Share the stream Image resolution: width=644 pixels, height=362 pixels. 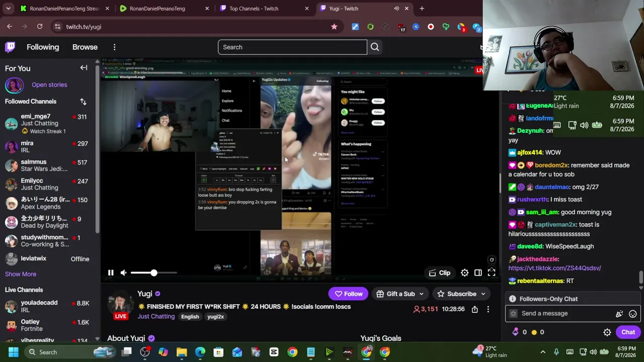coord(474,310)
